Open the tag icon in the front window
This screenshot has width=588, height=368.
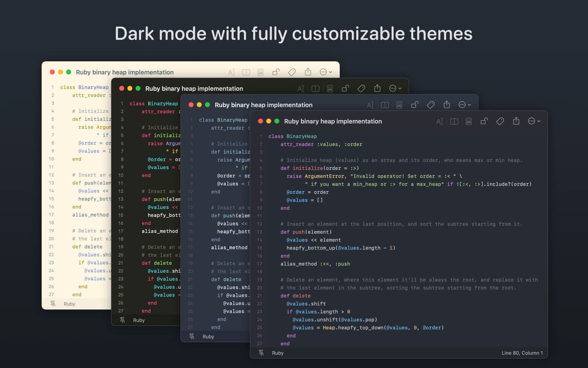click(500, 121)
